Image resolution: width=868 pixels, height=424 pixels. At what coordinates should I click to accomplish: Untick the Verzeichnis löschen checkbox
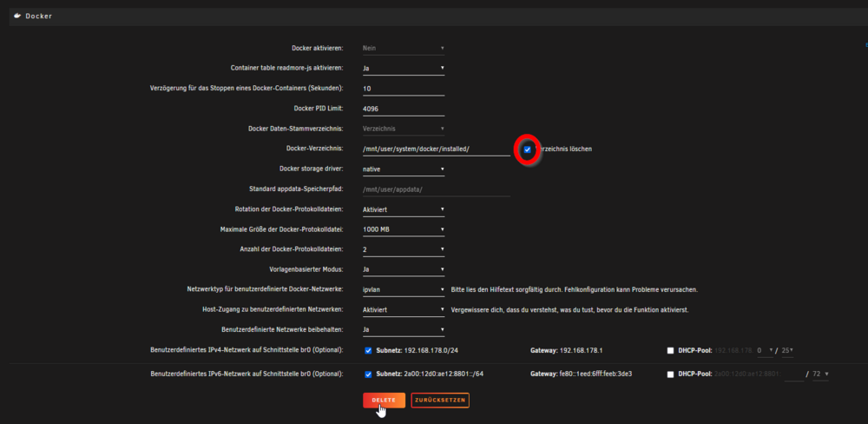tap(528, 149)
